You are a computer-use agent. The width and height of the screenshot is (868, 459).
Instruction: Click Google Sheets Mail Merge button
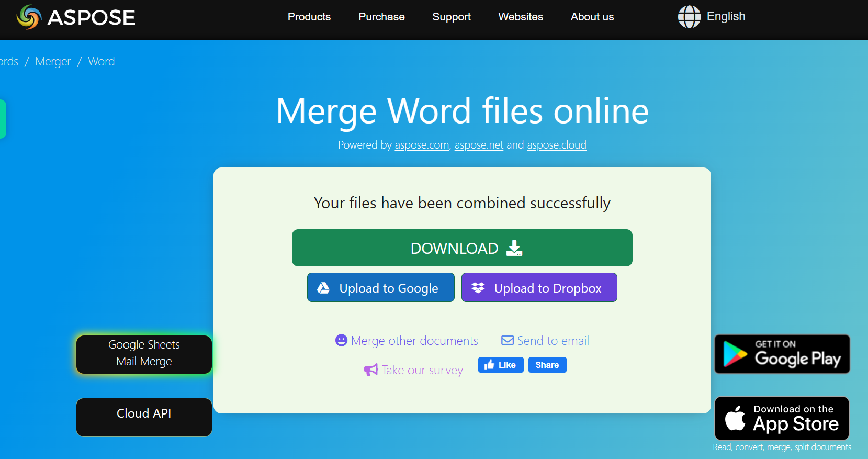pos(144,354)
